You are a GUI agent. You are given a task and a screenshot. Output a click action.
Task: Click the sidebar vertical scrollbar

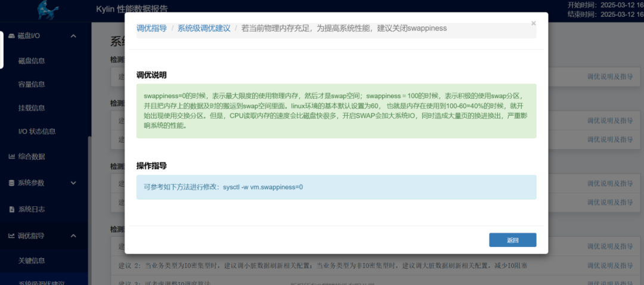point(89,209)
